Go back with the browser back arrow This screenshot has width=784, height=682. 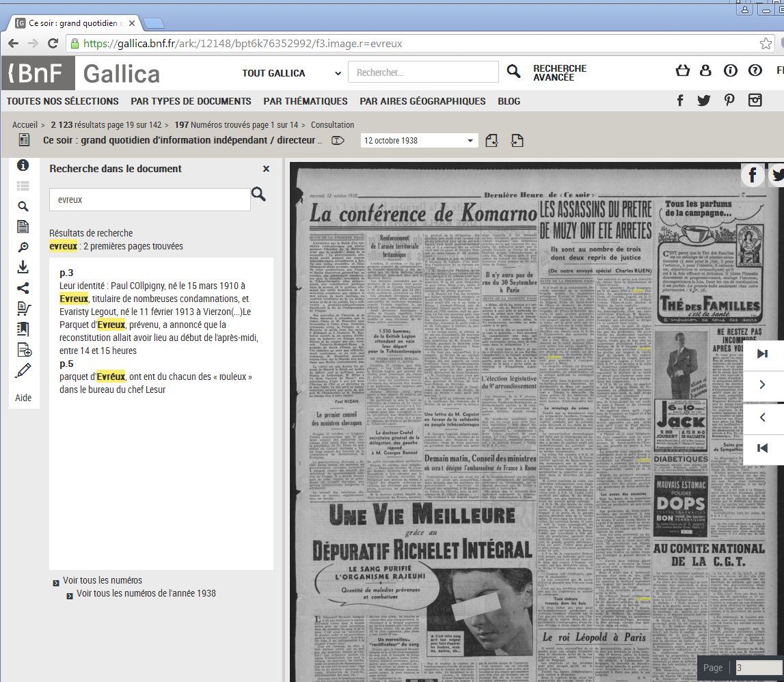click(x=14, y=44)
